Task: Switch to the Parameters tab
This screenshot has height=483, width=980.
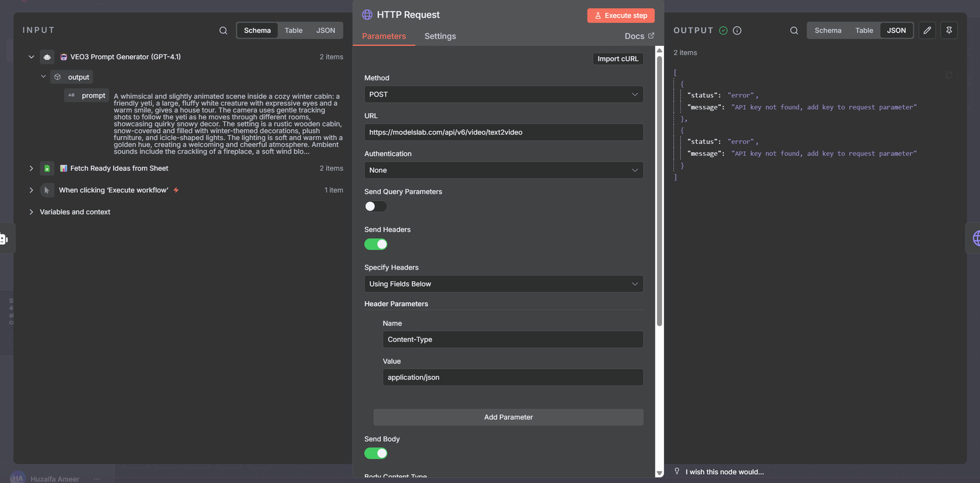Action: (x=384, y=36)
